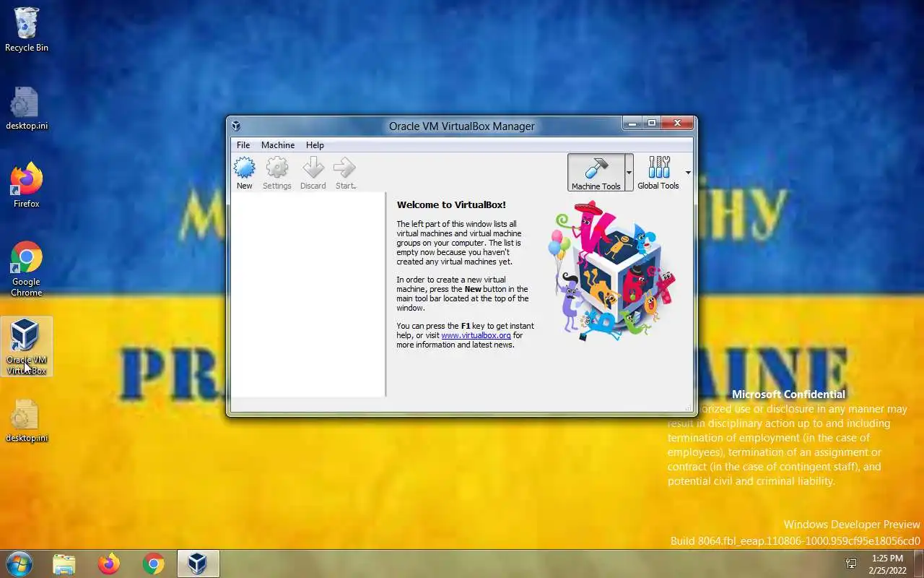The width and height of the screenshot is (924, 578).
Task: Open the Windows Start button
Action: [x=19, y=563]
